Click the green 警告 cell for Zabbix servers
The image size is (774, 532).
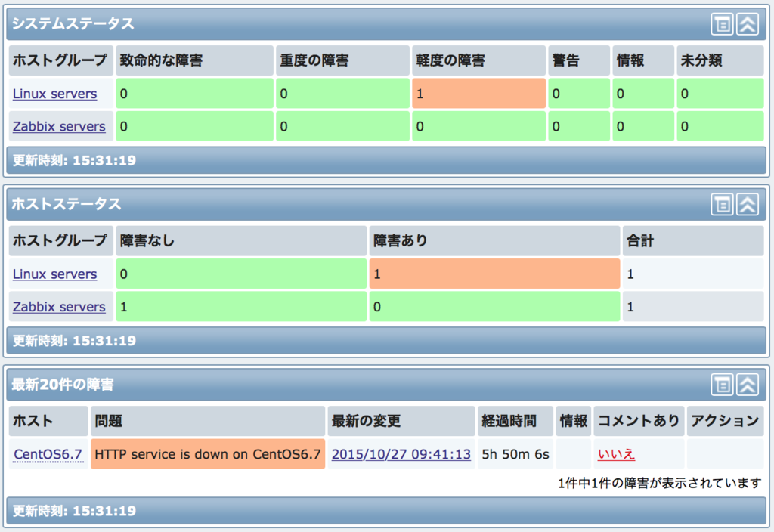[x=578, y=126]
